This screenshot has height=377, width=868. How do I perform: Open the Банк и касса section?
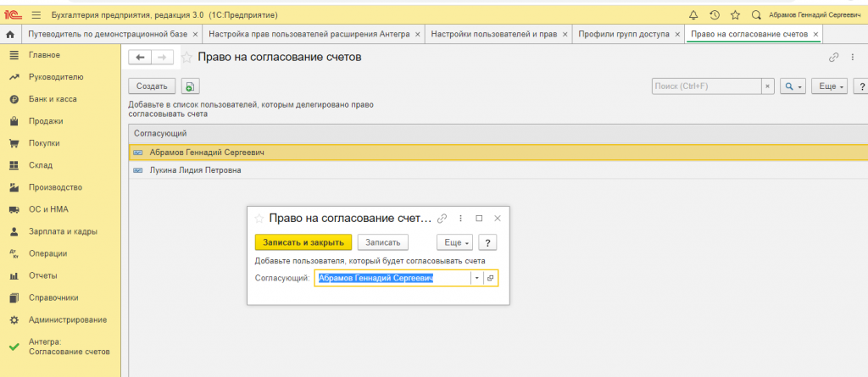pos(53,99)
